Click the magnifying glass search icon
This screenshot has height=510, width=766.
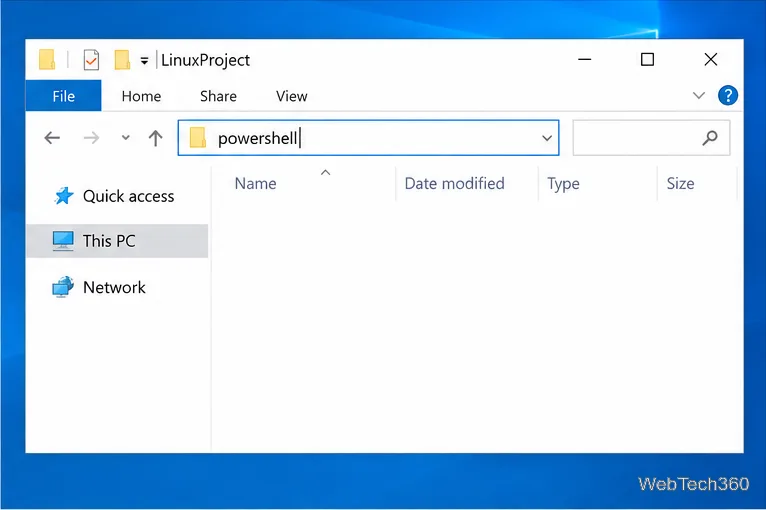click(x=710, y=138)
